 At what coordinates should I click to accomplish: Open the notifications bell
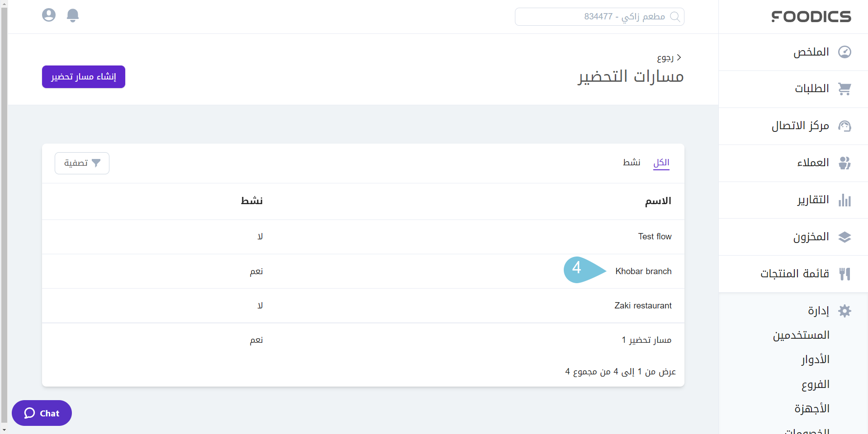[73, 15]
